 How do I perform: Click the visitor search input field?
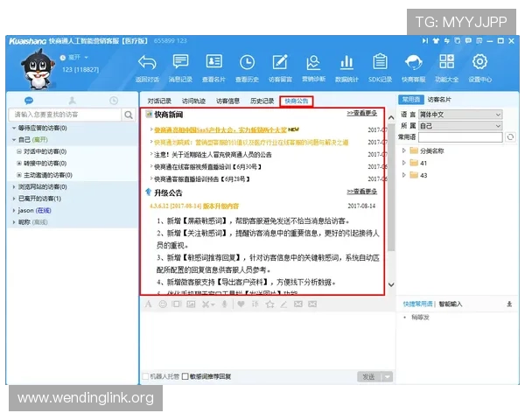(65, 115)
